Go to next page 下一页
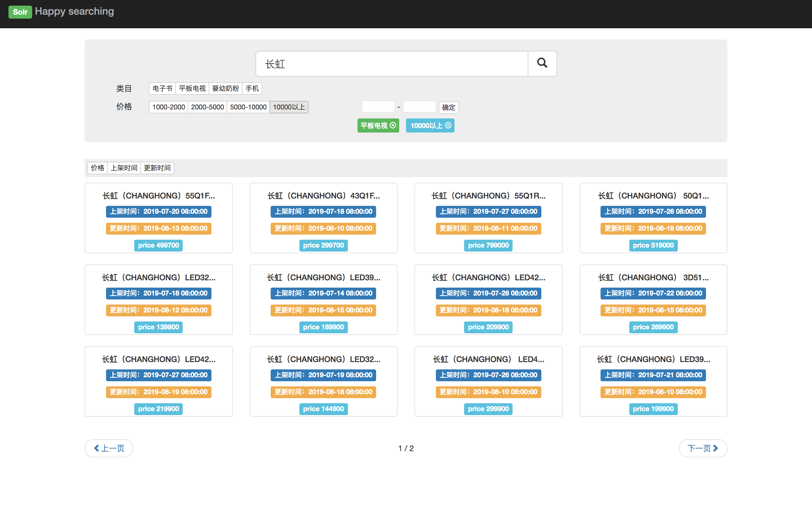The image size is (812, 507). tap(702, 448)
